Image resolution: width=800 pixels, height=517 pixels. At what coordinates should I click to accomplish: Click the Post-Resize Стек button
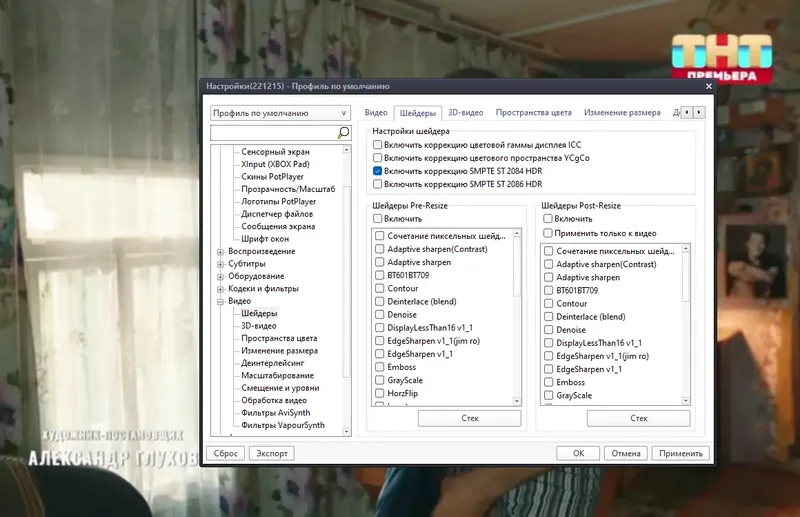tap(638, 418)
